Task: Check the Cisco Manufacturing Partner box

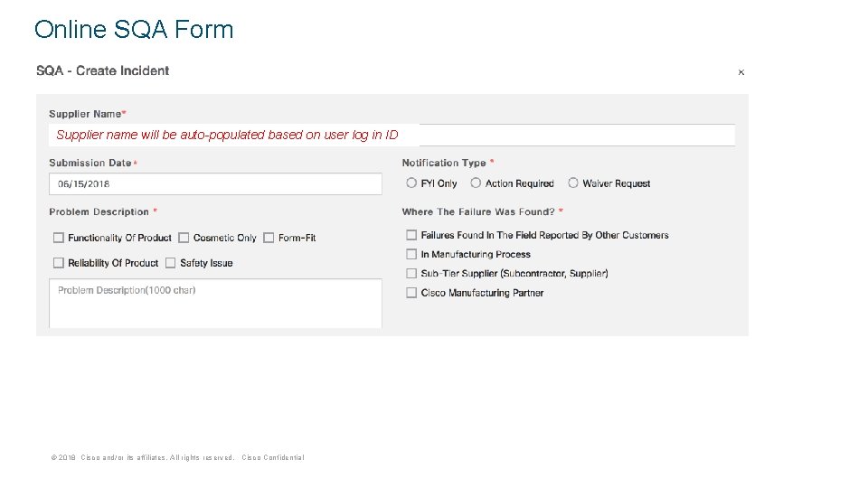Action: 412,293
